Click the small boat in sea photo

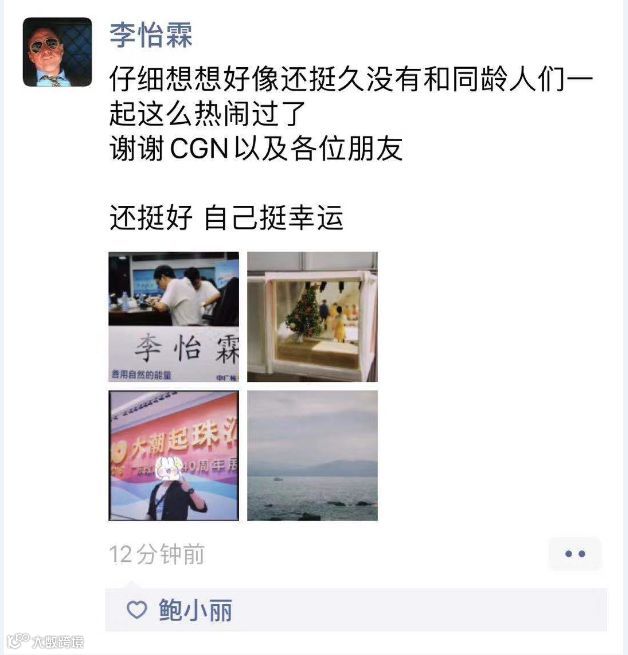277,479
